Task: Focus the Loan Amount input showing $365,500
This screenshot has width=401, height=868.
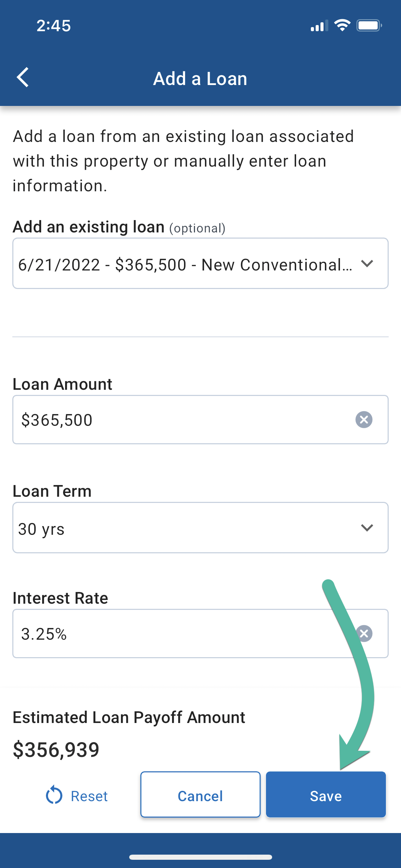Action: tap(178, 420)
